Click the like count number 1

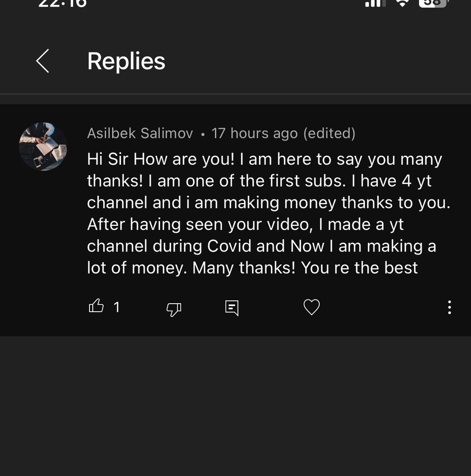[x=117, y=307]
